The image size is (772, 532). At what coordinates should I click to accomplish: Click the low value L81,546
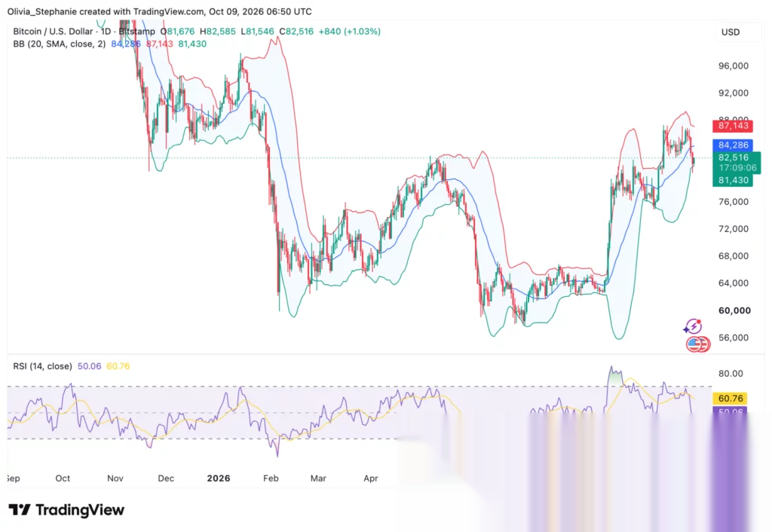(258, 32)
